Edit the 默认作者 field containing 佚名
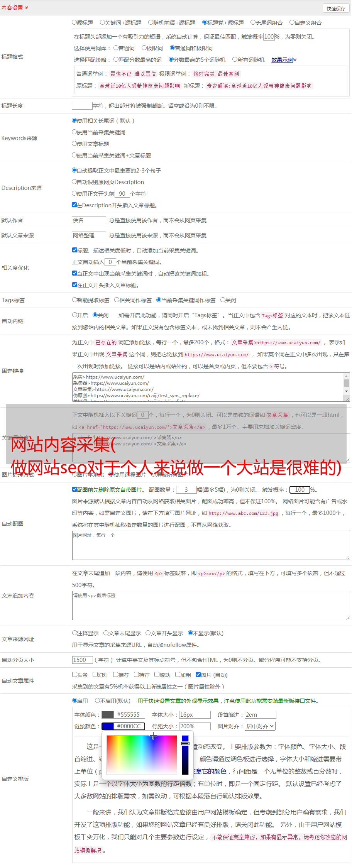 (x=89, y=220)
